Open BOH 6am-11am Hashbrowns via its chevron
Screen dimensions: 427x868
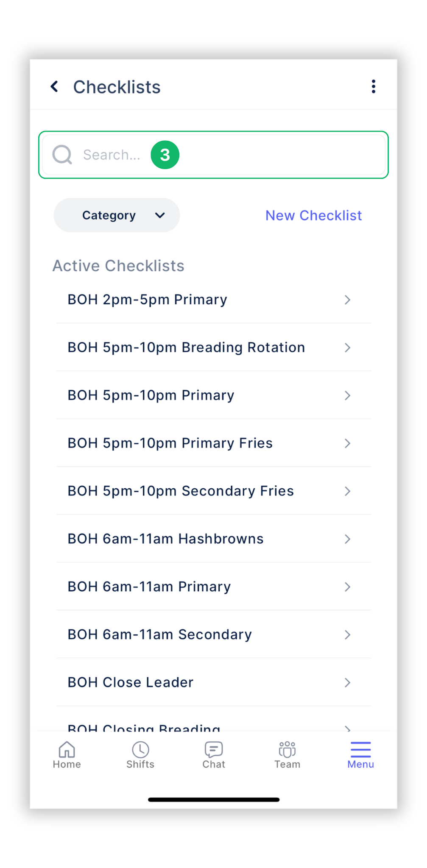(347, 539)
